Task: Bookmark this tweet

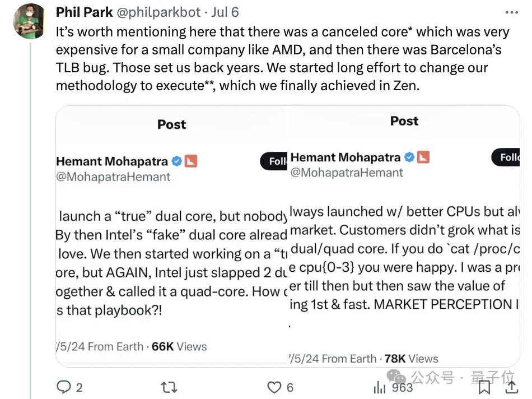Action: [484, 387]
